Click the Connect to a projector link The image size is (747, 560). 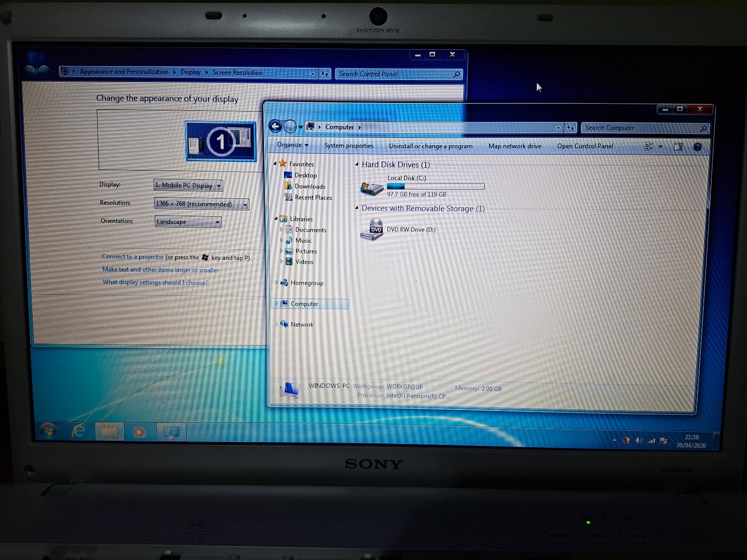133,257
